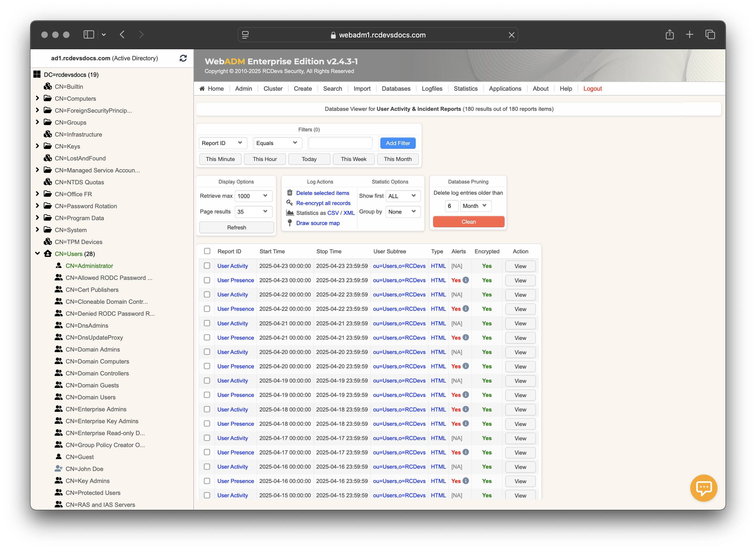Click the filter value input field

[340, 143]
